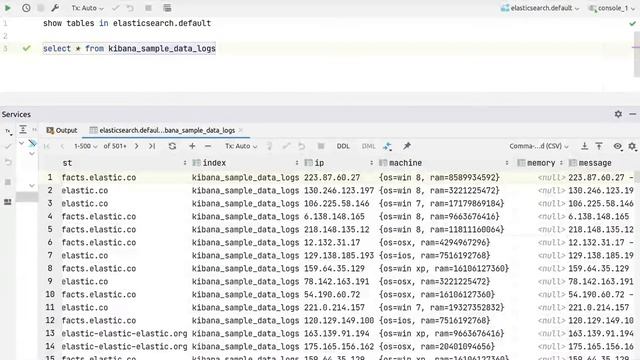The width and height of the screenshot is (640, 360).
Task: Click the 'of 501+' row count label
Action: [x=115, y=146]
